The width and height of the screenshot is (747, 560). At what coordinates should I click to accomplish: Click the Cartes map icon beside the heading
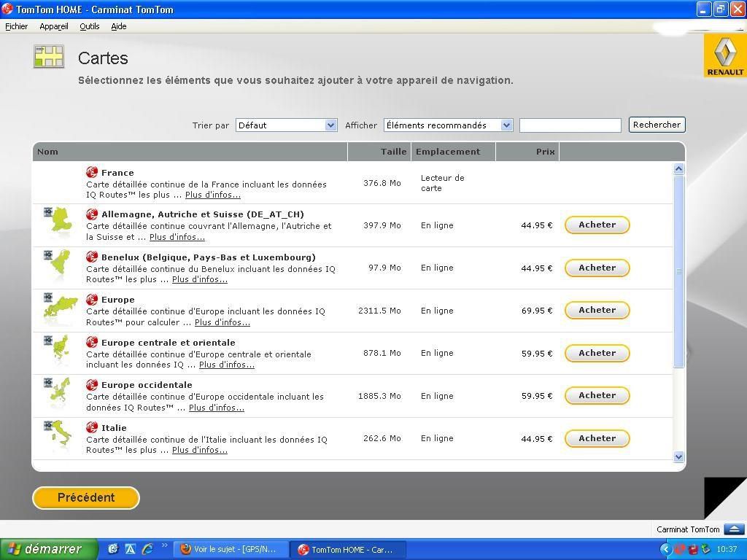click(x=49, y=56)
